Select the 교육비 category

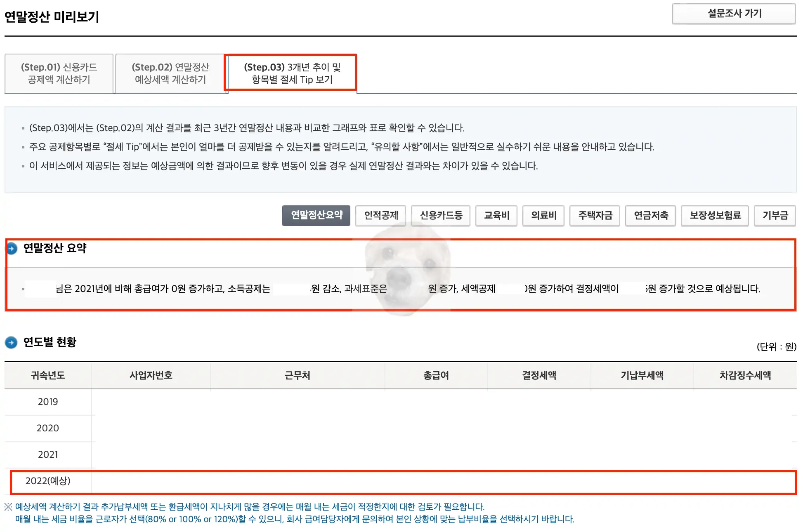pyautogui.click(x=496, y=215)
